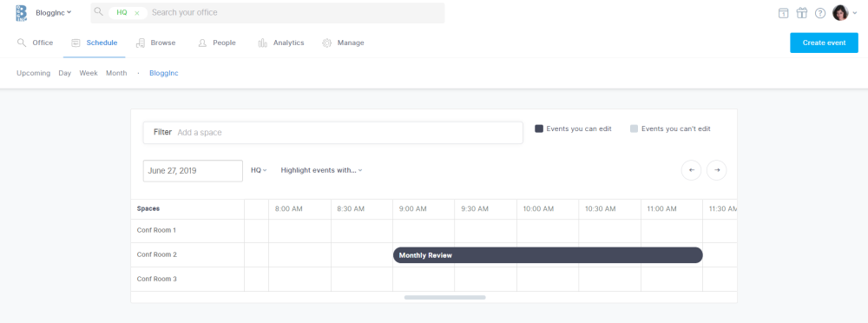Image resolution: width=868 pixels, height=323 pixels.
Task: Click the 9:30 AM time header
Action: click(x=475, y=209)
